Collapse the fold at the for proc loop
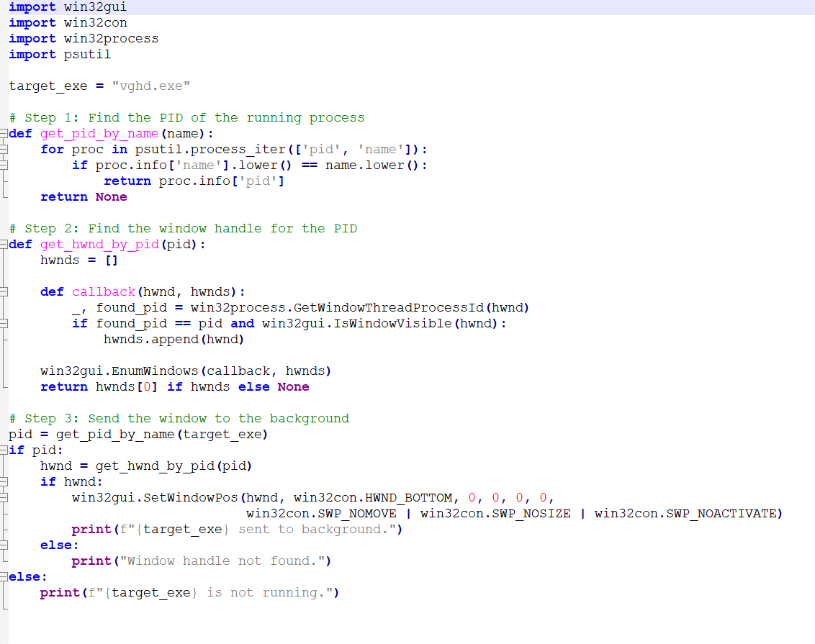 click(4, 150)
